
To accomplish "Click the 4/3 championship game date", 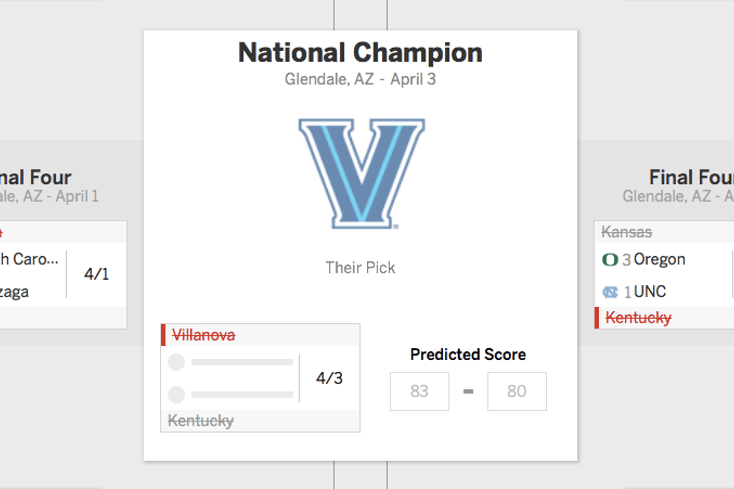I will [x=329, y=378].
